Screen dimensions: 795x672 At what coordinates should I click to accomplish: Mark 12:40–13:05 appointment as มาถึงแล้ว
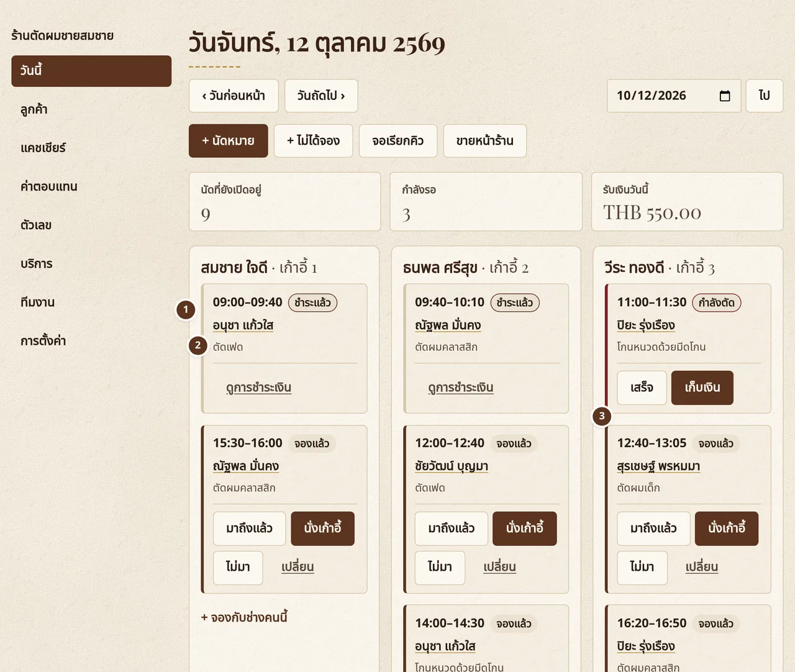[654, 529]
